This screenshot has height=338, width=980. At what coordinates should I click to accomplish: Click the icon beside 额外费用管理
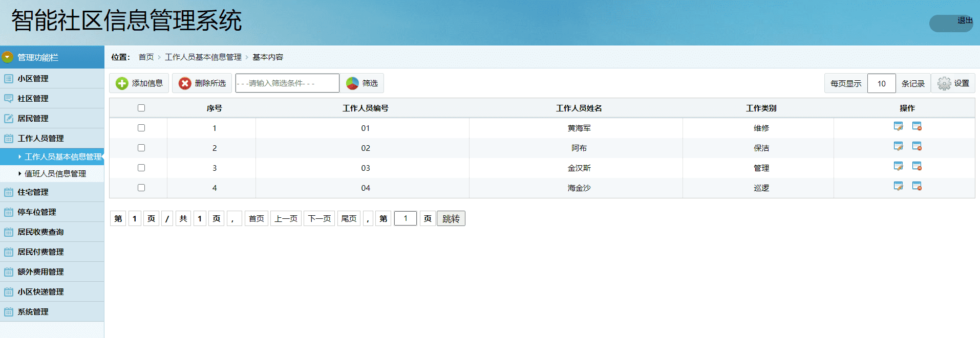9,272
